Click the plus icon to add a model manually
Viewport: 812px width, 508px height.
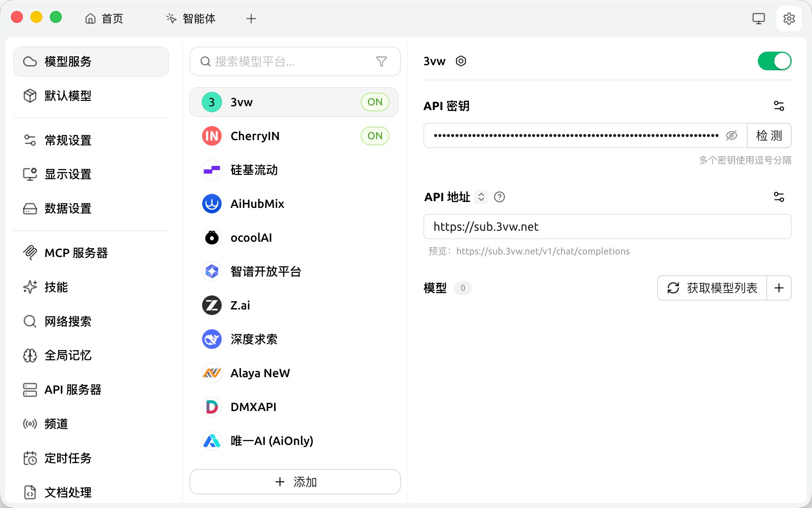point(779,288)
